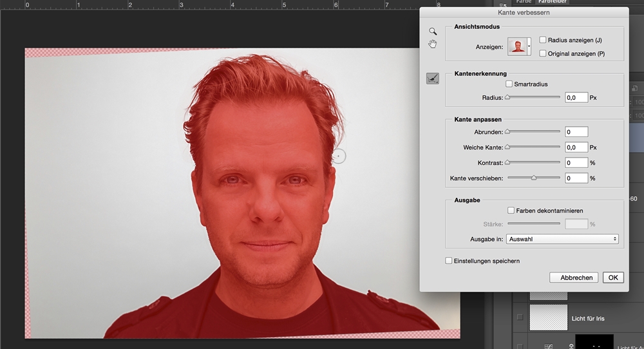
Task: Click the Abrunden slider handle
Action: [x=507, y=132]
